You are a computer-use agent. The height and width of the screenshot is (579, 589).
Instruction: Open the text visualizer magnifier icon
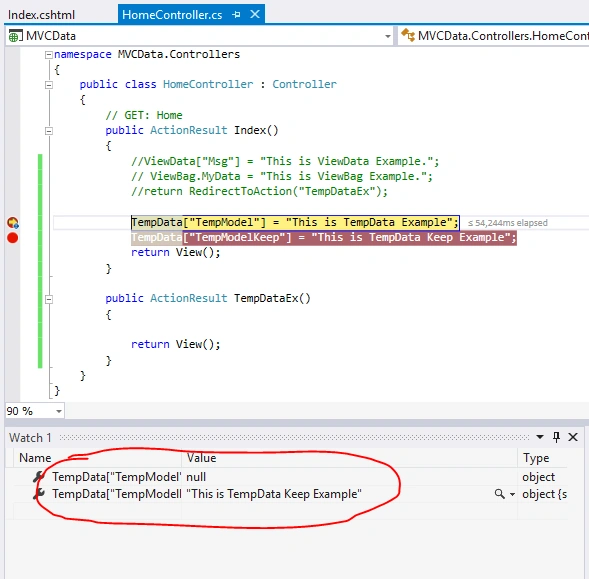coord(499,494)
